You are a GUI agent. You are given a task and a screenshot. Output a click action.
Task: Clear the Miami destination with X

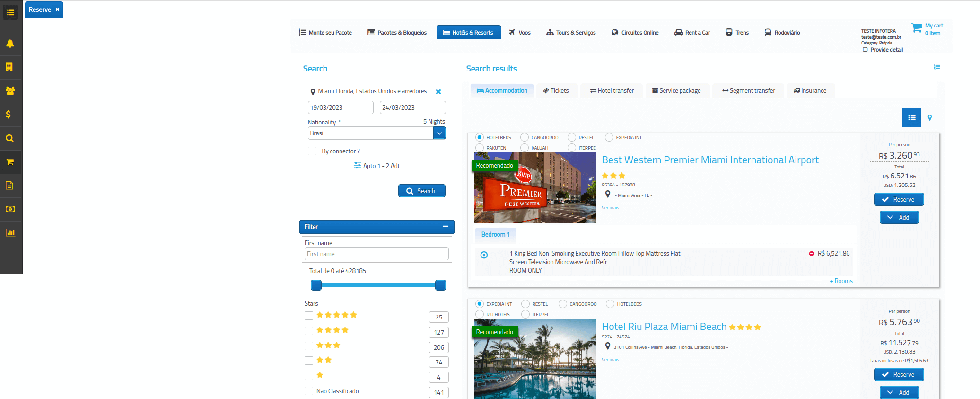pos(438,92)
